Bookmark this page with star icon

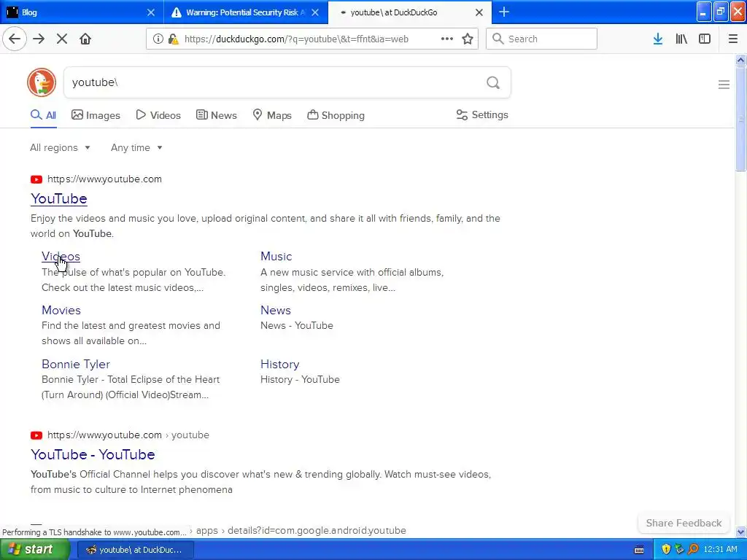point(468,39)
